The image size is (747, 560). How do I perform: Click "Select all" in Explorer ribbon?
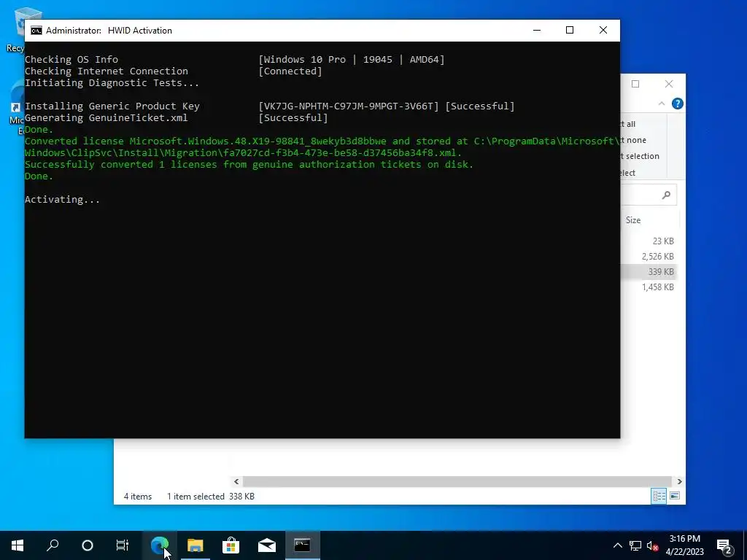[628, 124]
